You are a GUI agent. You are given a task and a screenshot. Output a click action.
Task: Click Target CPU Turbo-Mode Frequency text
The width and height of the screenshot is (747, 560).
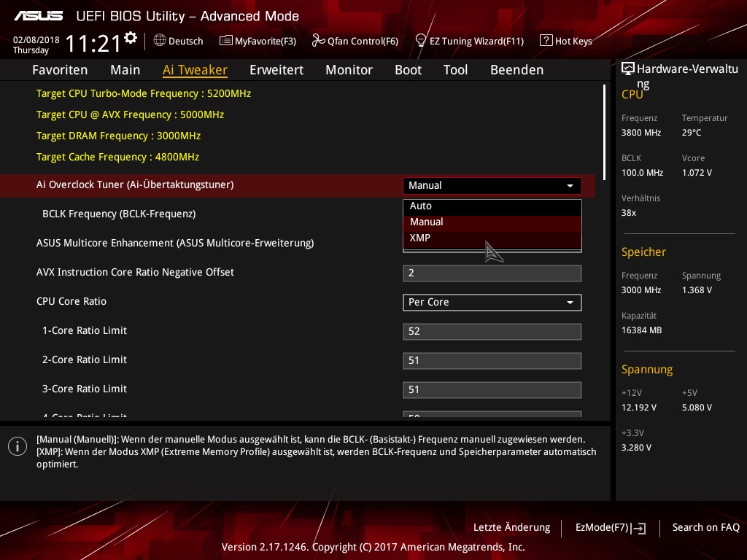pos(144,93)
